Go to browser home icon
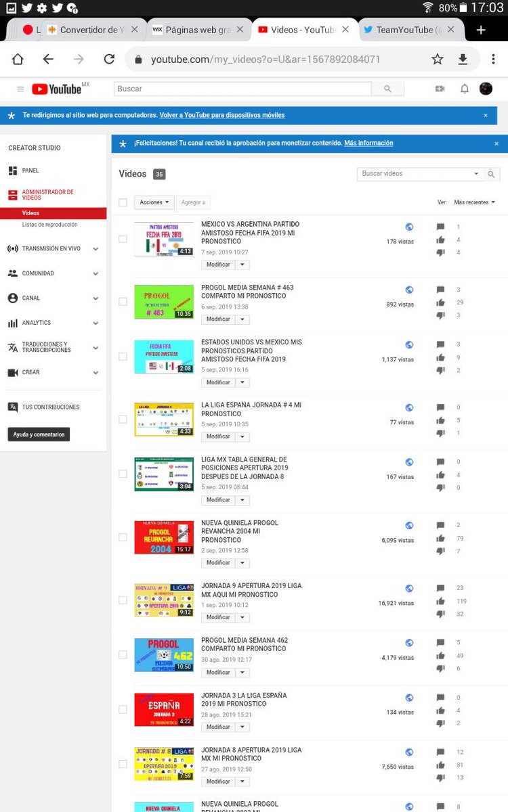508x812 pixels. click(18, 60)
